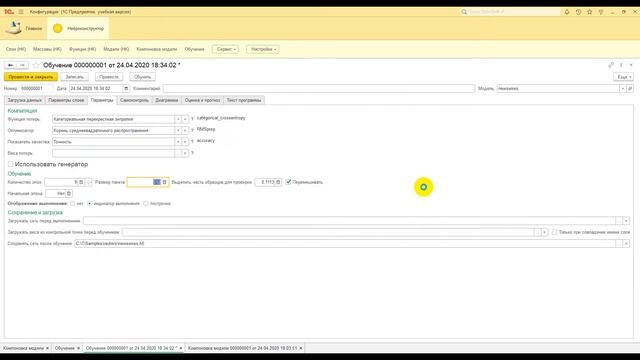Select the 'построчно' radio option
The width and height of the screenshot is (640, 360).
coord(146,203)
